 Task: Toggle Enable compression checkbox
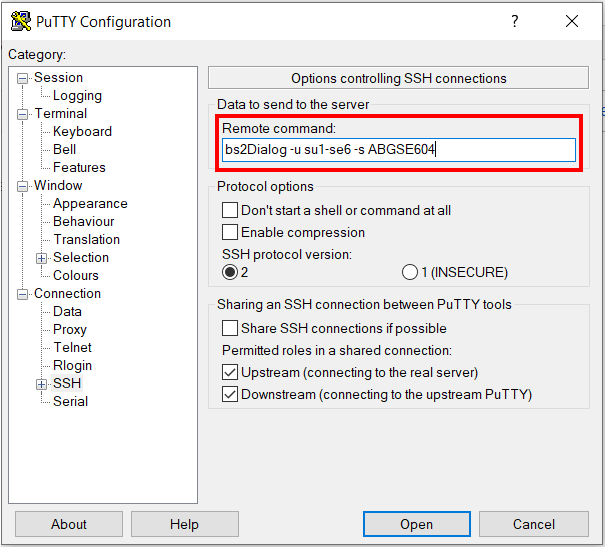230,233
